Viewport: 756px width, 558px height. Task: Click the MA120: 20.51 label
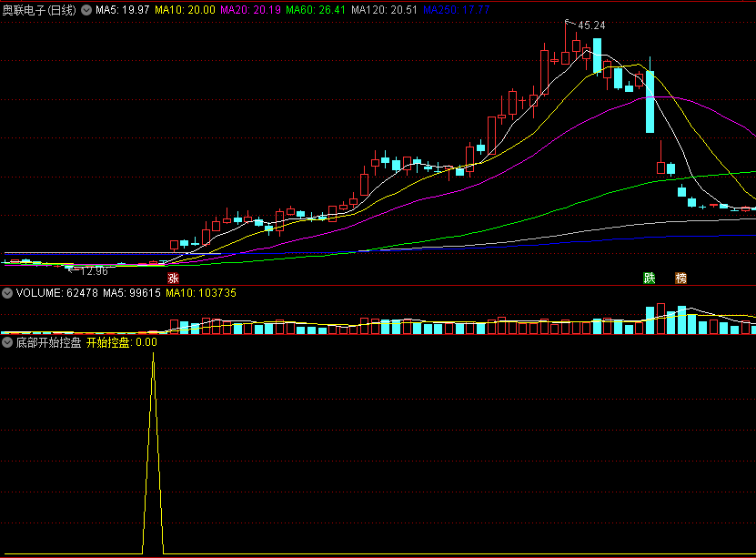384,10
